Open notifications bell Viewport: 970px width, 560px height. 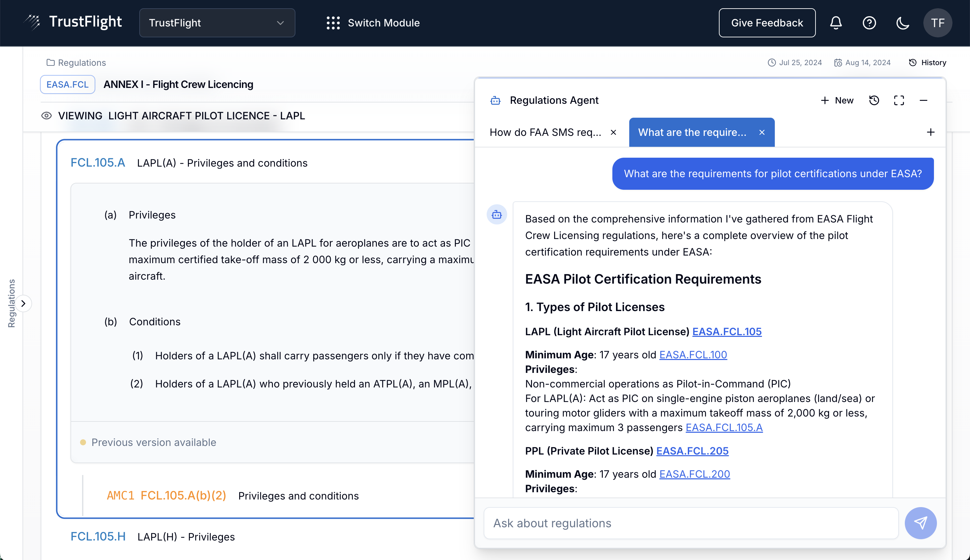tap(836, 23)
